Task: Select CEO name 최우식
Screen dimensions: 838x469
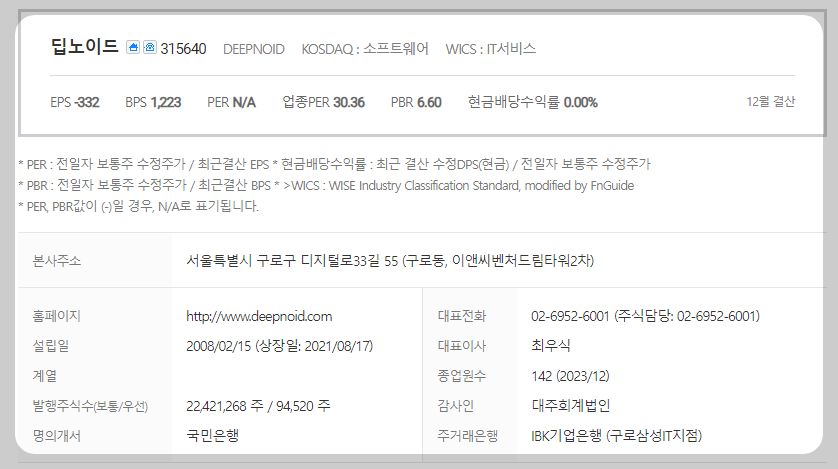Action: point(551,346)
